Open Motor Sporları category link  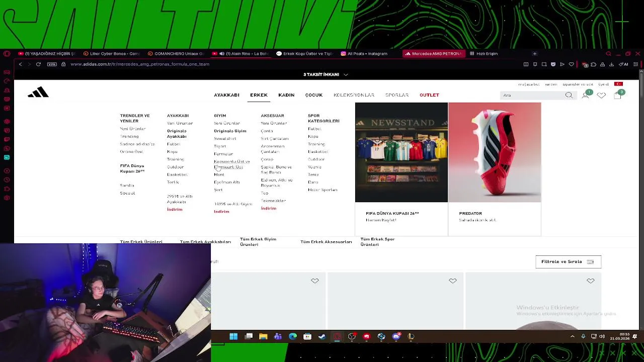pos(323,190)
